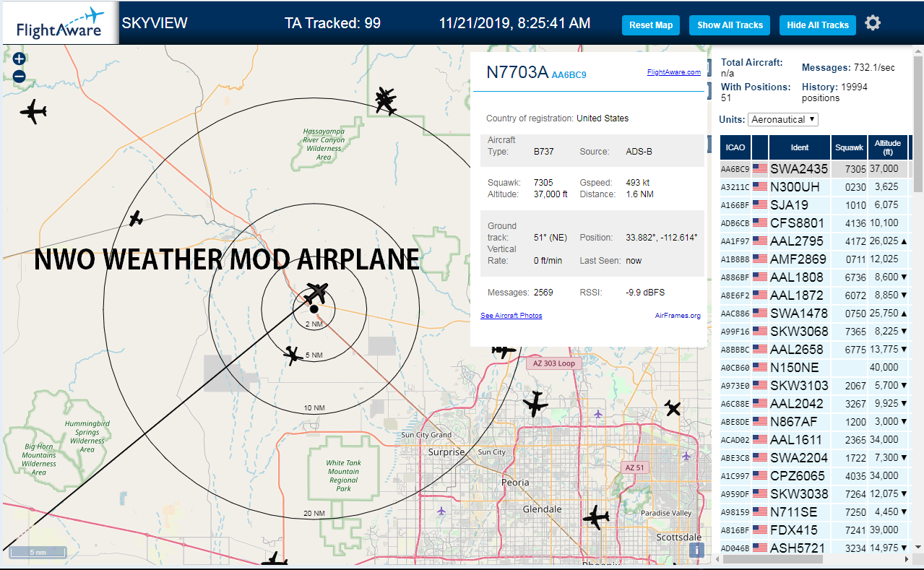
Task: Click Show All Tracks
Action: coord(730,25)
